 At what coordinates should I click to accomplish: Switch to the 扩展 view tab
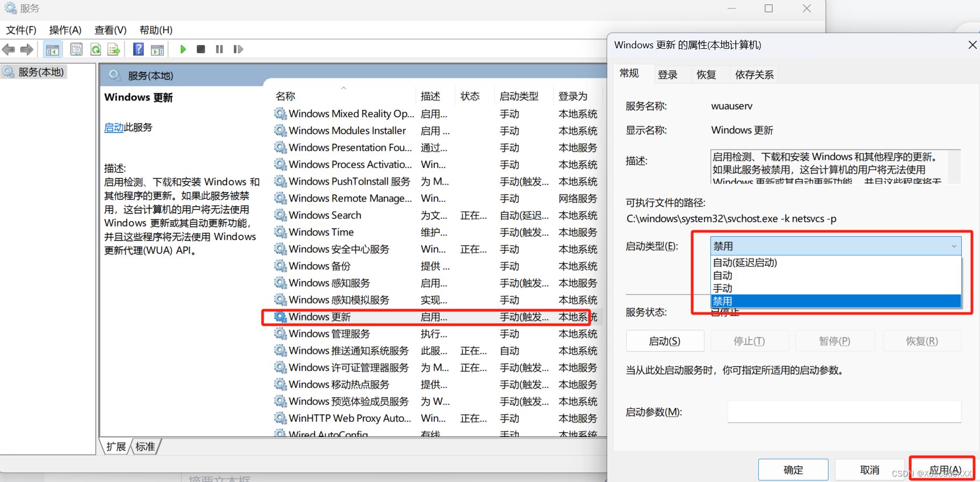[116, 447]
